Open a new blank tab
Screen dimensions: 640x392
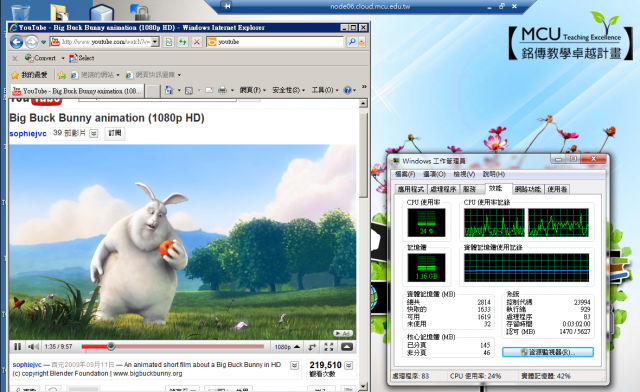coord(153,91)
